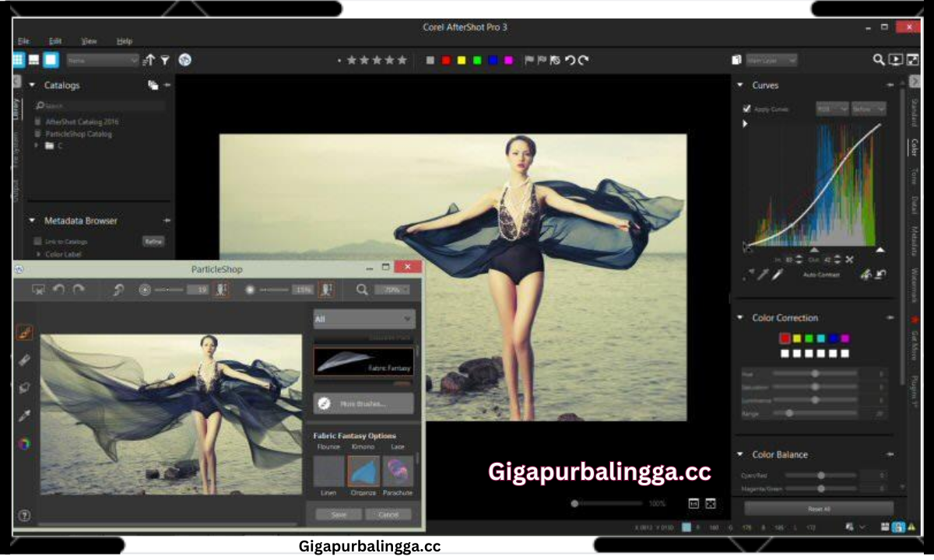Select the ParticleShop brush tool
Image resolution: width=934 pixels, height=560 pixels.
[25, 332]
